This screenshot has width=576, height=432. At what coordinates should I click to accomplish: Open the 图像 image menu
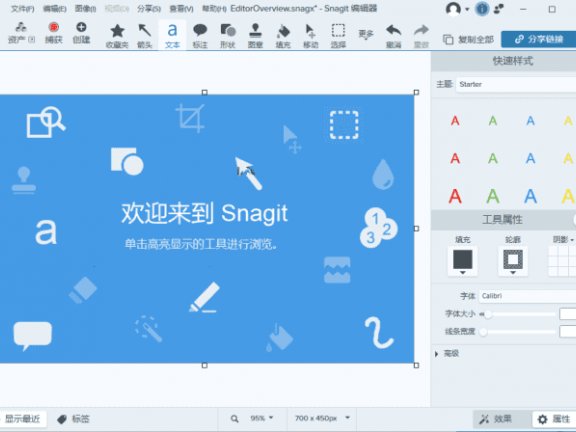point(85,8)
